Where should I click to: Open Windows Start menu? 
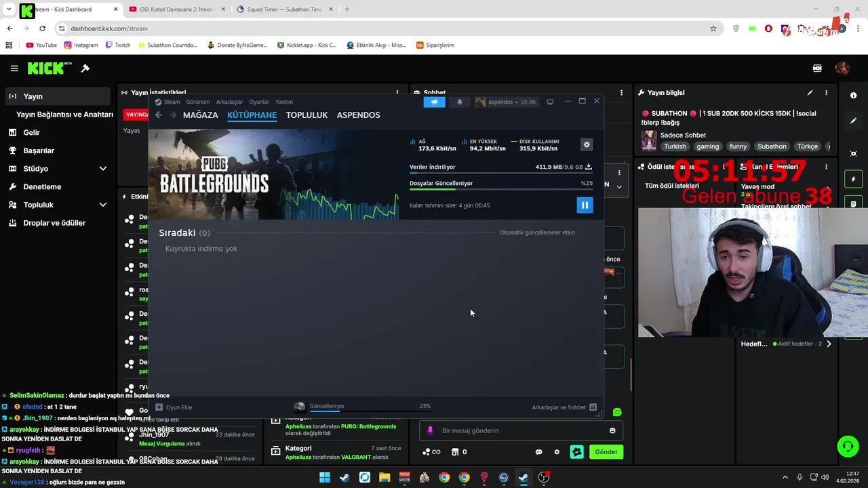(324, 477)
